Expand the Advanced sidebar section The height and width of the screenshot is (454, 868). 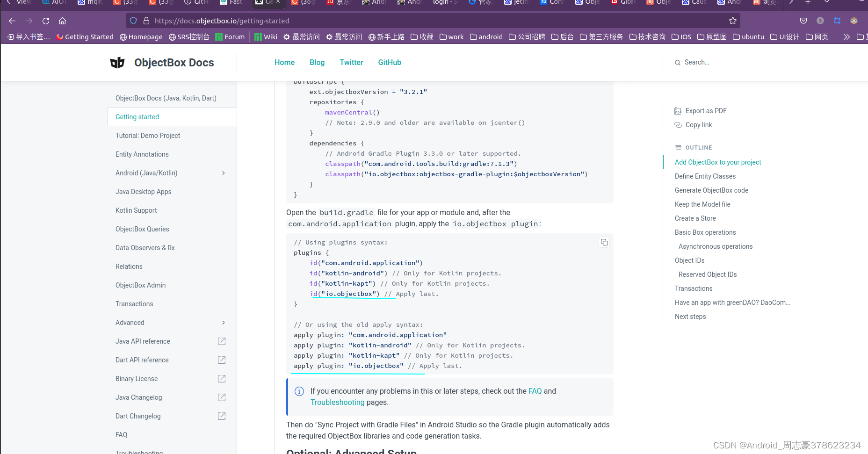point(224,323)
